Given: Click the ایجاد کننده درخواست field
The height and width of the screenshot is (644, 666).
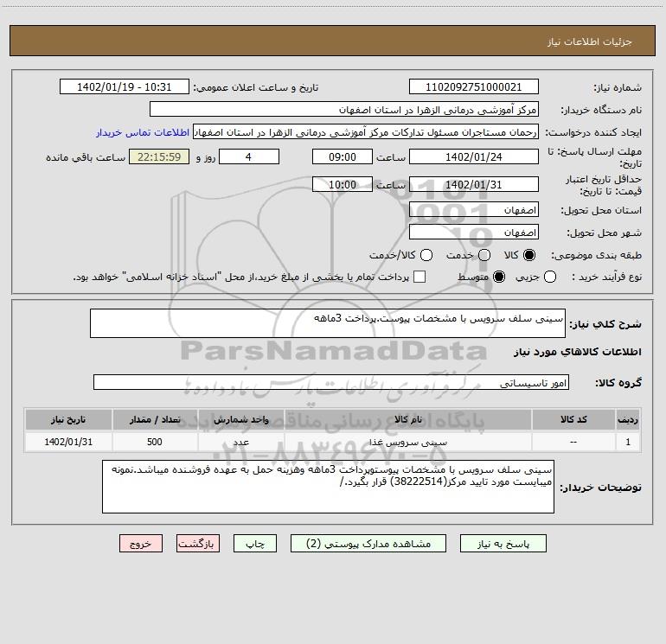Looking at the screenshot, I should click(x=366, y=131).
